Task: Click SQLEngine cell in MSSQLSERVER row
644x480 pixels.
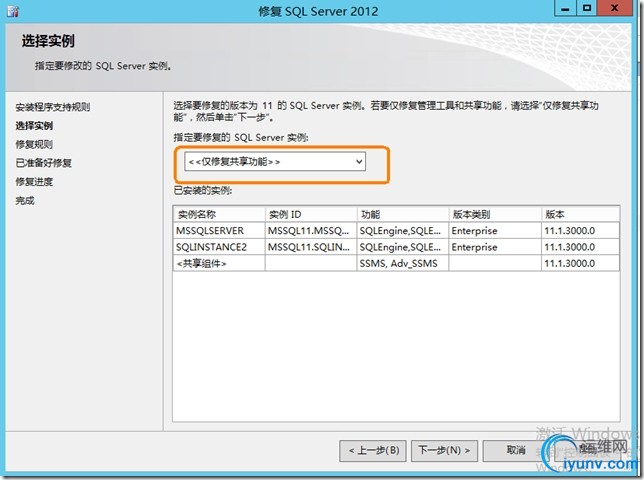Action: coord(403,231)
